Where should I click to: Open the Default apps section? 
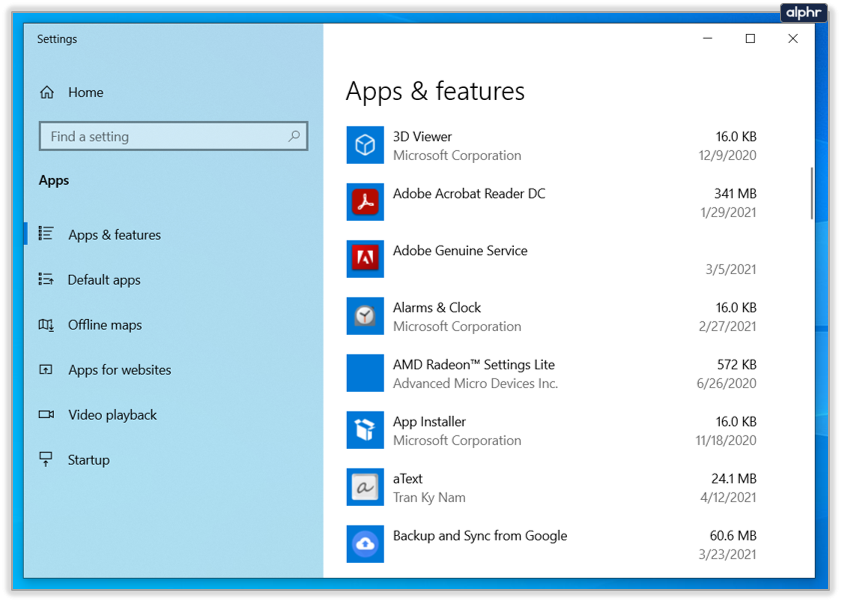pyautogui.click(x=104, y=280)
